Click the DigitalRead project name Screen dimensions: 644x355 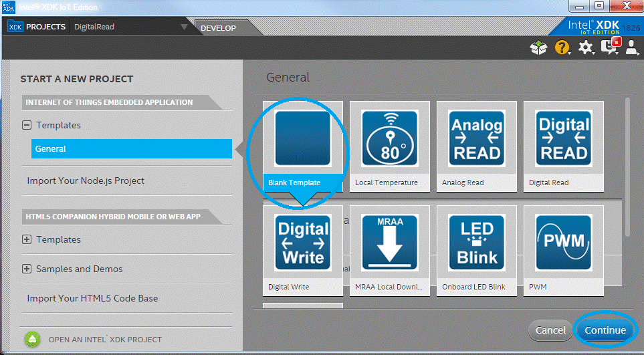[x=94, y=27]
